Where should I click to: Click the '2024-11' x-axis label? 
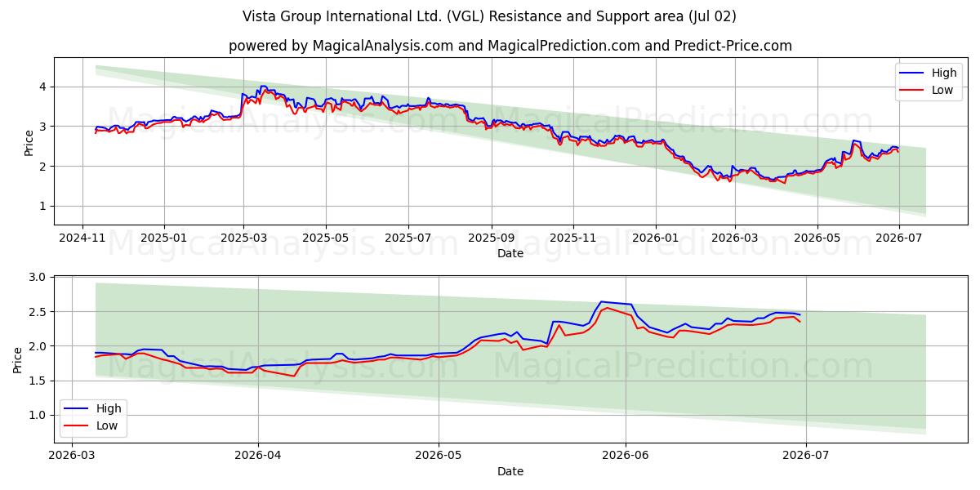[82, 238]
